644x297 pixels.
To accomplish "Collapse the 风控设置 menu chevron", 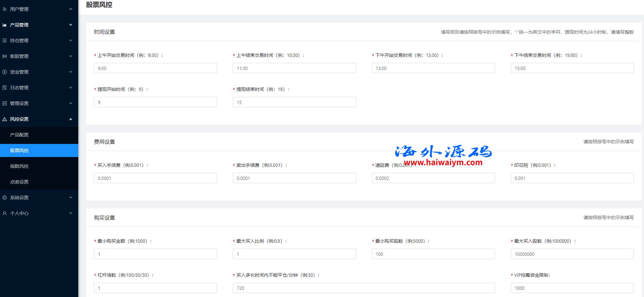I will 71,119.
